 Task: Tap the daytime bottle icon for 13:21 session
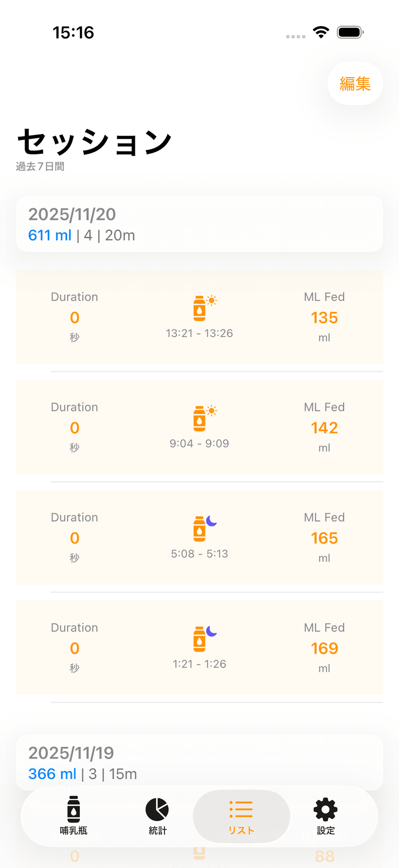click(x=199, y=308)
